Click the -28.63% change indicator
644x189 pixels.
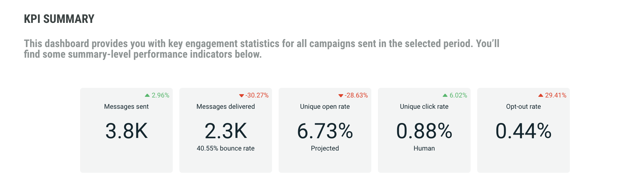pos(356,95)
